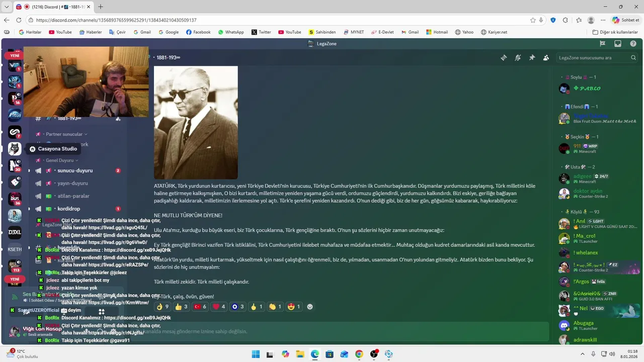Toggle the clapping hands reaction with 1

click(x=275, y=307)
